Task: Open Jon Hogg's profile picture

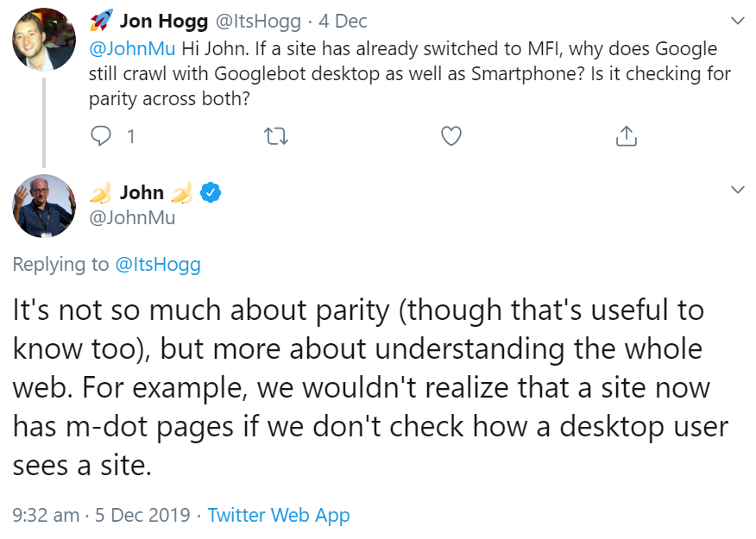Action: click(x=43, y=41)
